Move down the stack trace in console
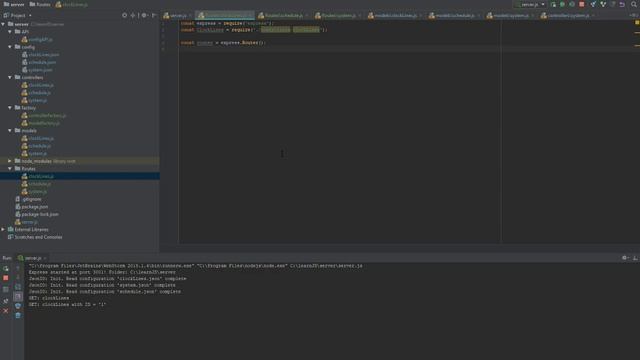 pyautogui.click(x=18, y=278)
